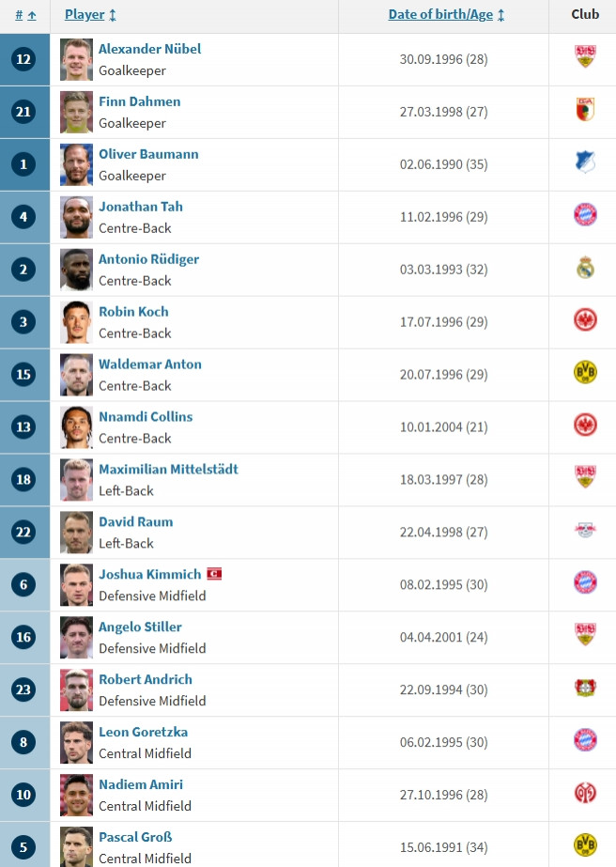
Task: Click shirt number 10 badge
Action: 24,795
